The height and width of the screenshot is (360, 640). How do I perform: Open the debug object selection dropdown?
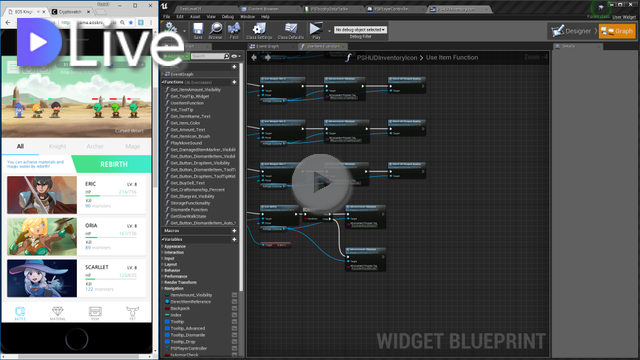coord(360,29)
